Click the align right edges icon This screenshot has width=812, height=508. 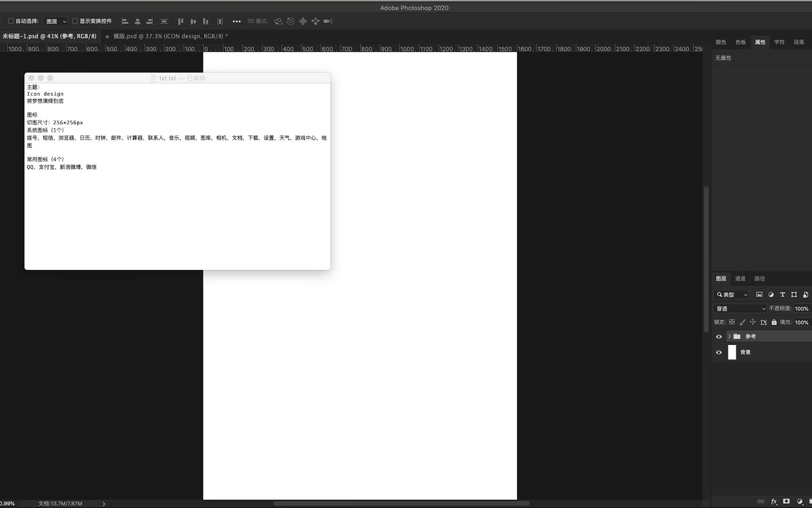[x=149, y=21]
